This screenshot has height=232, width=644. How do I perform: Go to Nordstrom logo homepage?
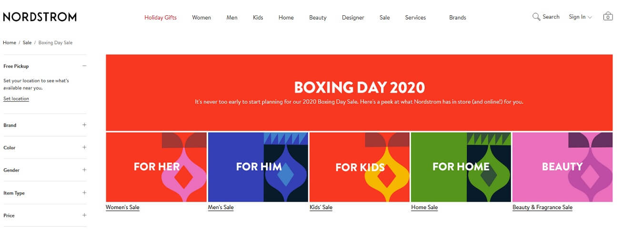(x=40, y=17)
